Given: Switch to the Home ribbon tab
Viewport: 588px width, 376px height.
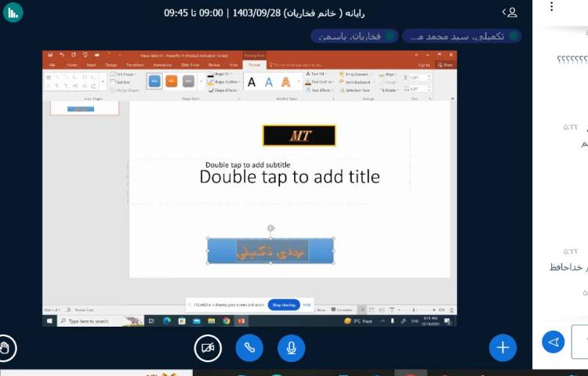Looking at the screenshot, I should tap(72, 65).
